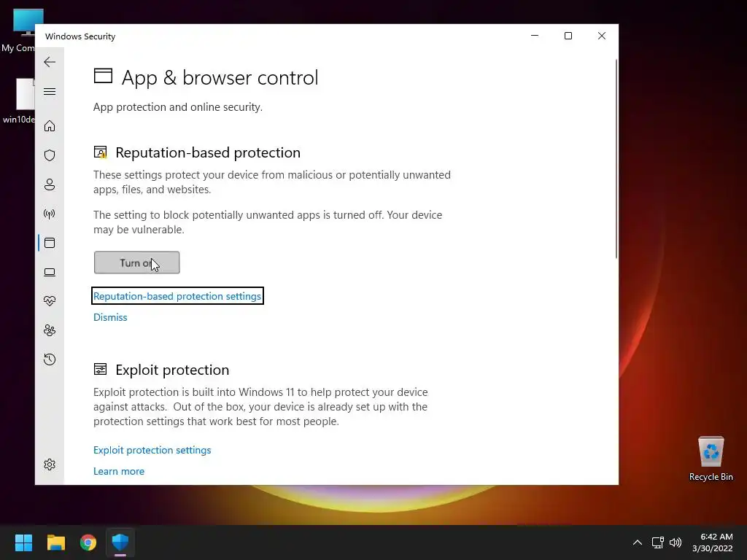Image resolution: width=747 pixels, height=560 pixels.
Task: Open Account protection person icon
Action: point(50,184)
